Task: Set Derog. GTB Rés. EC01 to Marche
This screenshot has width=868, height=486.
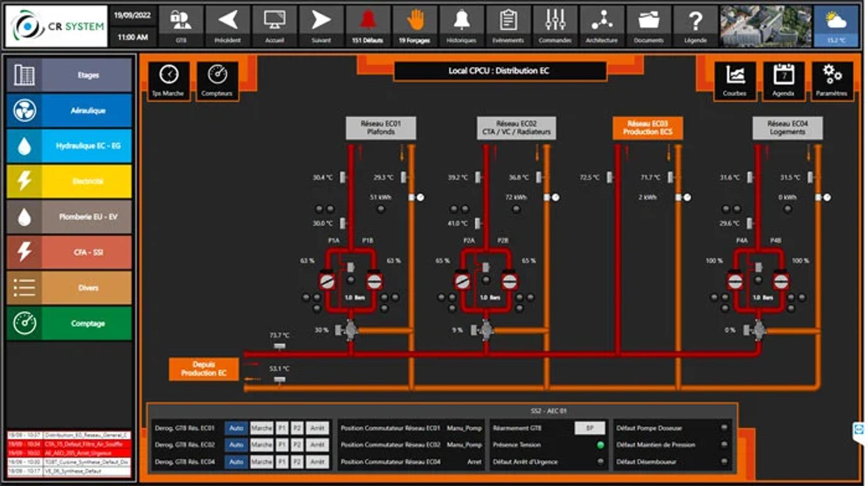Action: coord(261,428)
